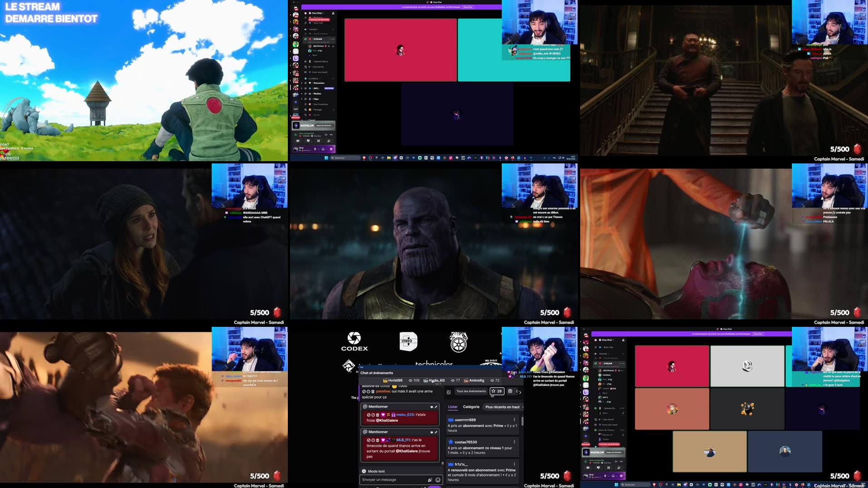Open the 'Plus récents en haut' sort dropdown
The width and height of the screenshot is (868, 488).
502,407
